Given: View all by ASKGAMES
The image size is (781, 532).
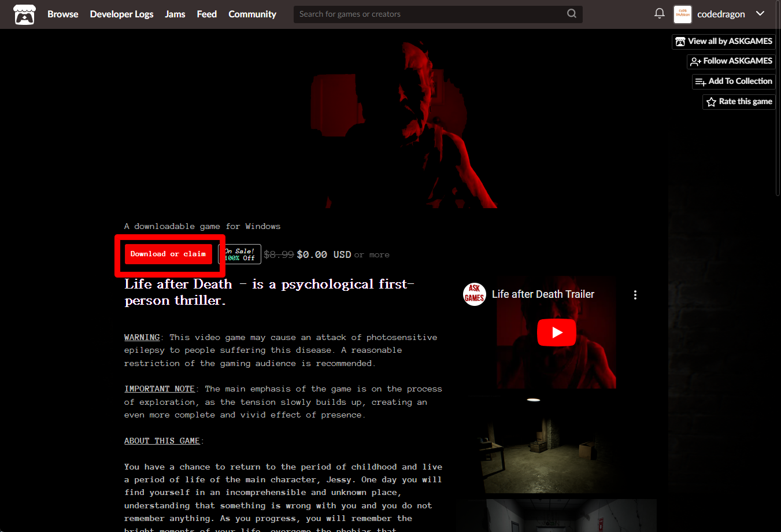Looking at the screenshot, I should (724, 42).
